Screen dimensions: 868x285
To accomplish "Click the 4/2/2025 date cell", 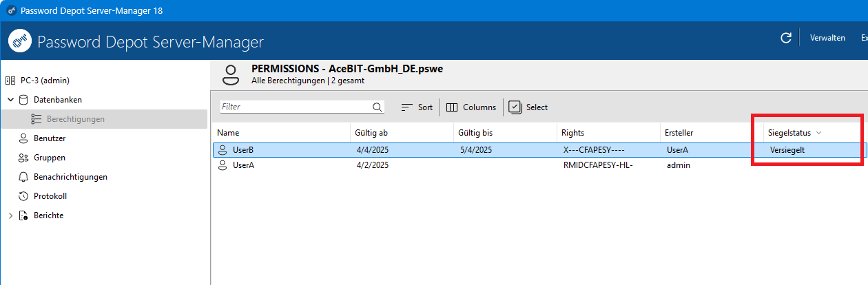I will coord(373,165).
